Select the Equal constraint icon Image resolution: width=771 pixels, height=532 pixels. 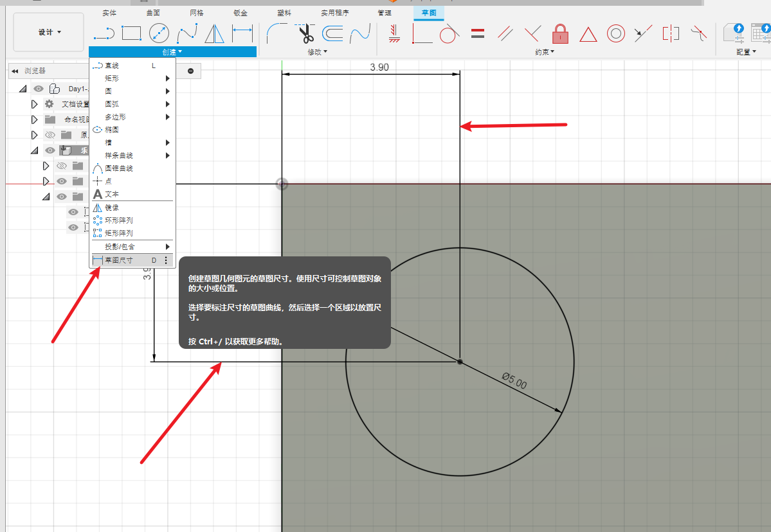point(477,33)
